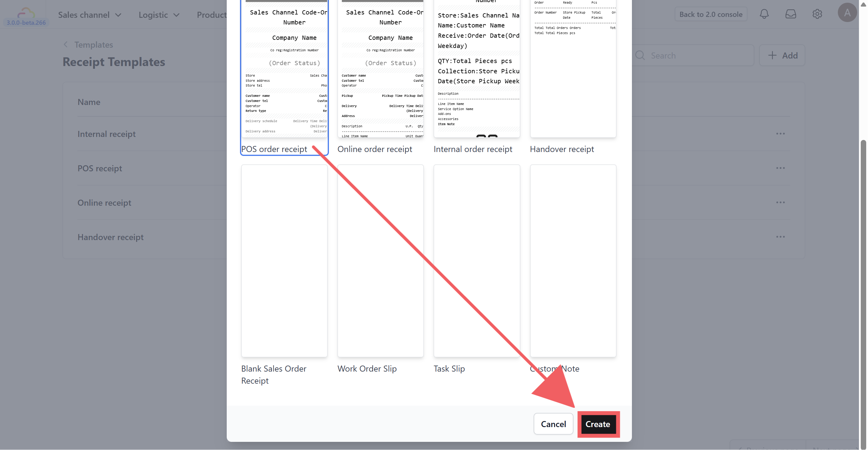
Task: Click the user avatar A
Action: 847,13
